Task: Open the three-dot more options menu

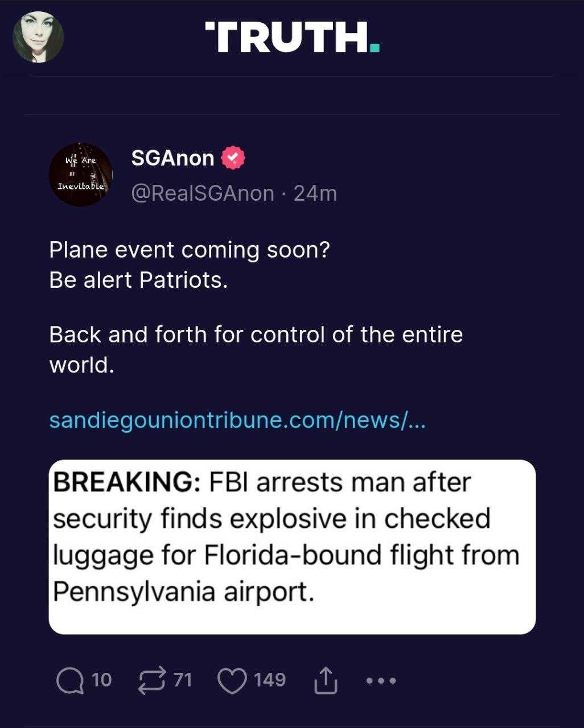Action: (381, 680)
